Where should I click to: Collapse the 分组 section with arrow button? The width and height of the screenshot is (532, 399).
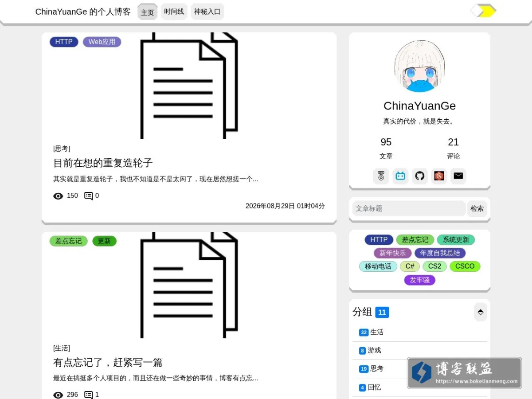[481, 312]
